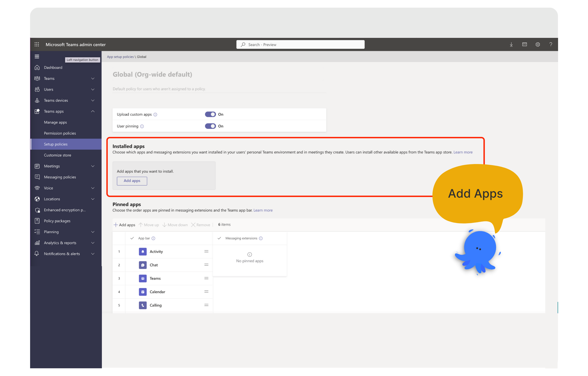Click Add apps in Pinned apps toolbar
The height and width of the screenshot is (376, 588).
click(x=124, y=225)
